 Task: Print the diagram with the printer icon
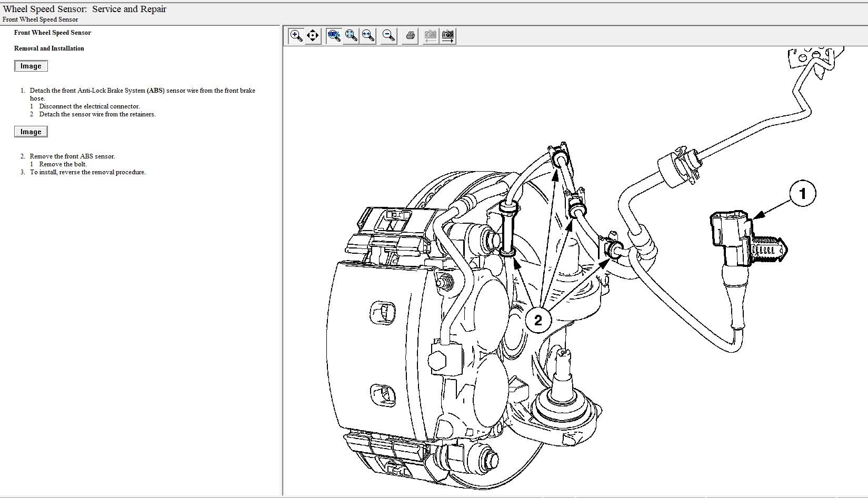[x=410, y=36]
